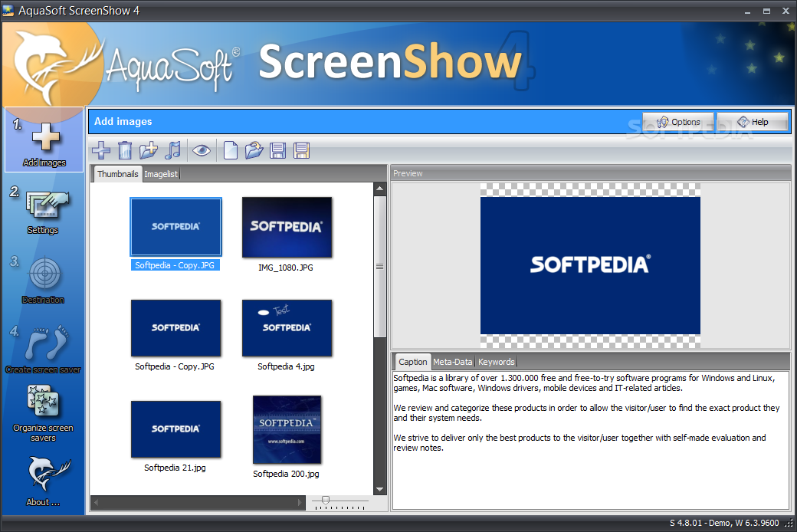The image size is (797, 532).
Task: Click the horizontal scrollbar left arrow
Action: click(96, 503)
